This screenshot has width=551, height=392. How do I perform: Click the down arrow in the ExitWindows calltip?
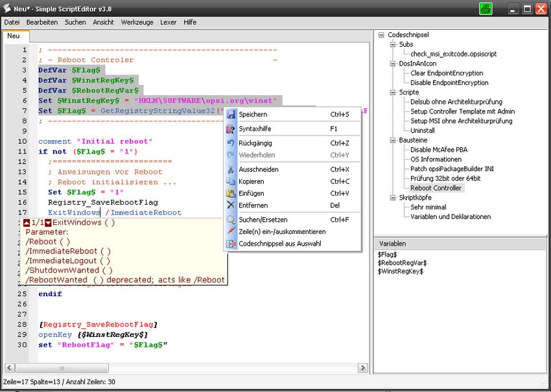point(48,223)
